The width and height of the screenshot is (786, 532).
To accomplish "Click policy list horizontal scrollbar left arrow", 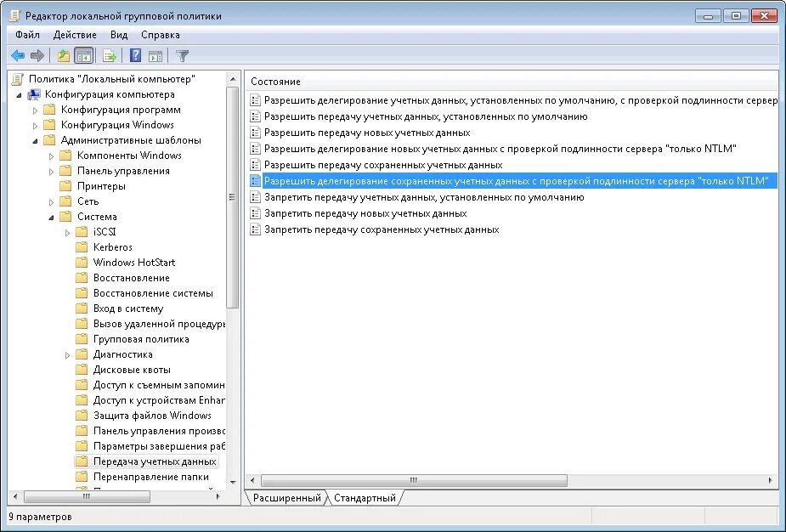I will click(252, 480).
